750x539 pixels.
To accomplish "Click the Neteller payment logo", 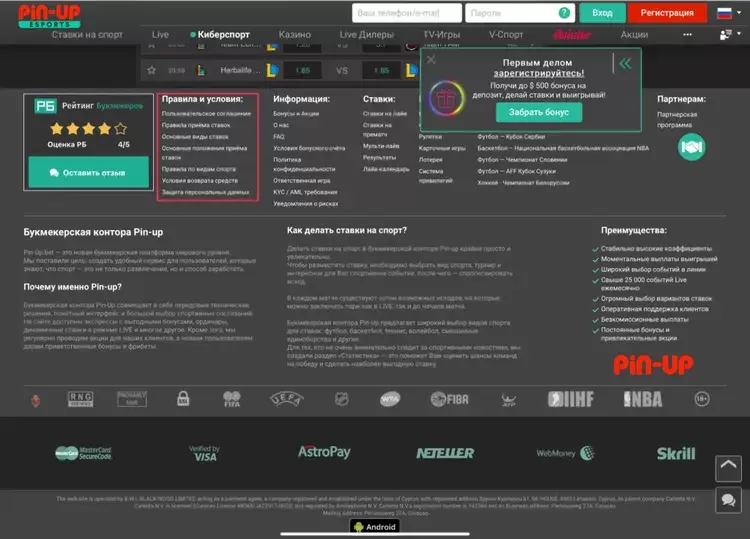I will (445, 453).
